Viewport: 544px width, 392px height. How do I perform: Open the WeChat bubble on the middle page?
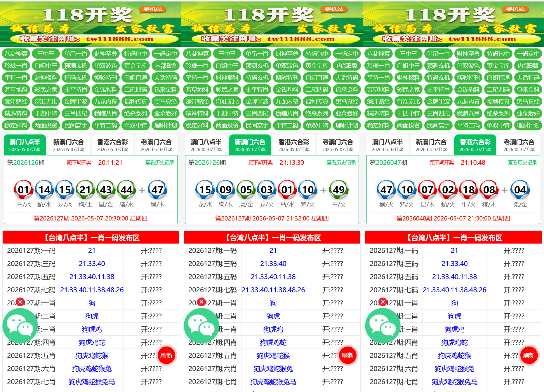coord(201,326)
